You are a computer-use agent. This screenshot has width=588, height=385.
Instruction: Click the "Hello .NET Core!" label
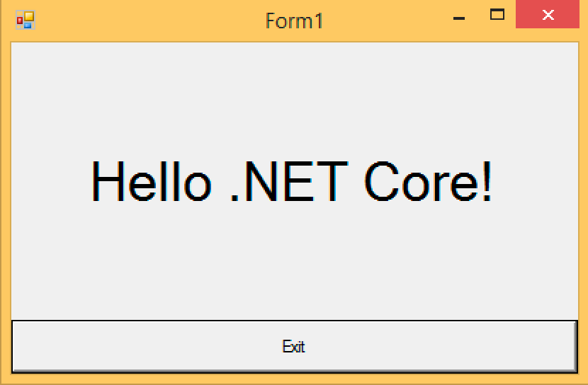click(x=292, y=181)
